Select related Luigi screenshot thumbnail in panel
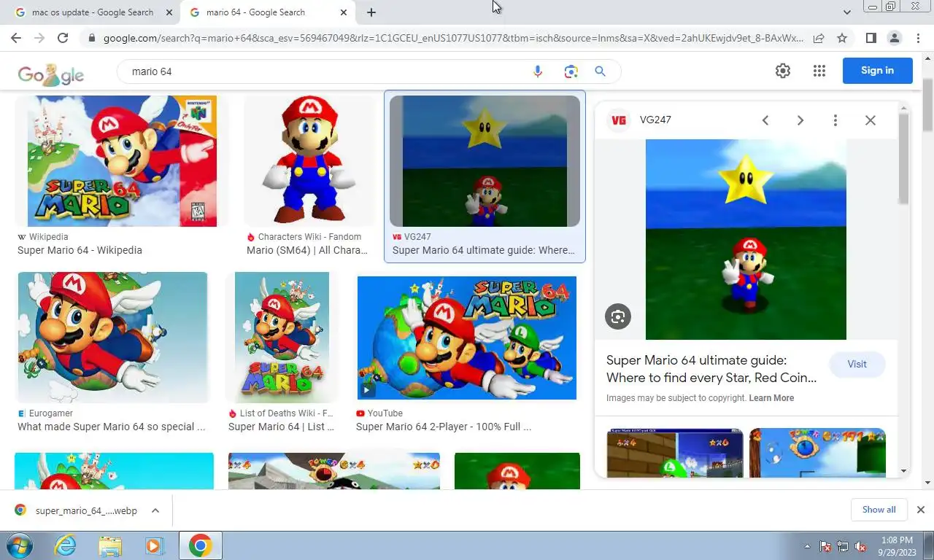Image resolution: width=934 pixels, height=560 pixels. [x=675, y=453]
